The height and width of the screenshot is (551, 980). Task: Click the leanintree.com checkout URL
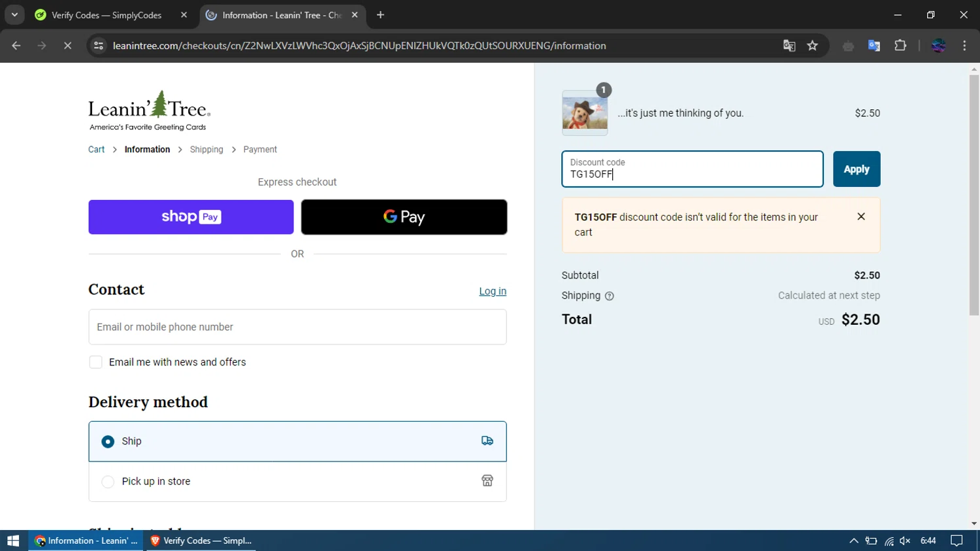pos(359,46)
